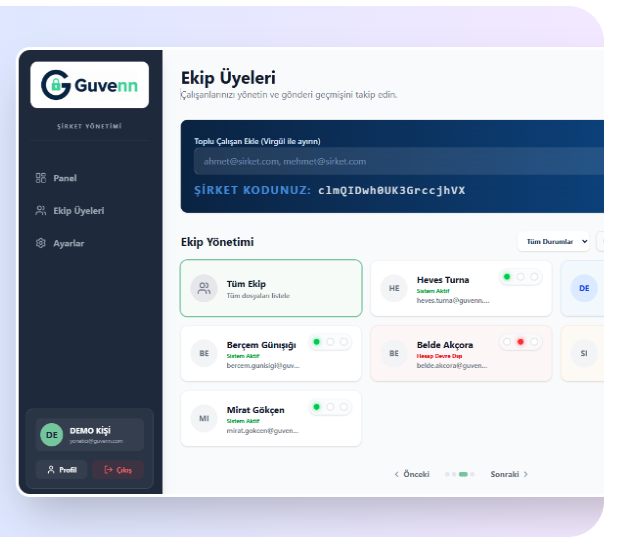Go to previous page with Önceki

click(412, 474)
